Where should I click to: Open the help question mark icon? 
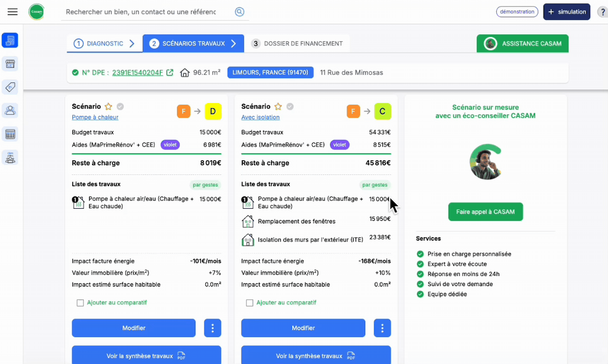click(x=602, y=12)
